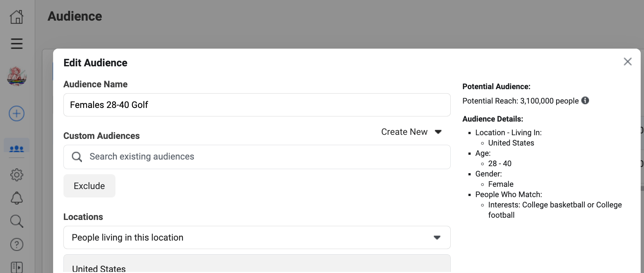Open the help question mark icon
The height and width of the screenshot is (273, 644).
[x=17, y=244]
